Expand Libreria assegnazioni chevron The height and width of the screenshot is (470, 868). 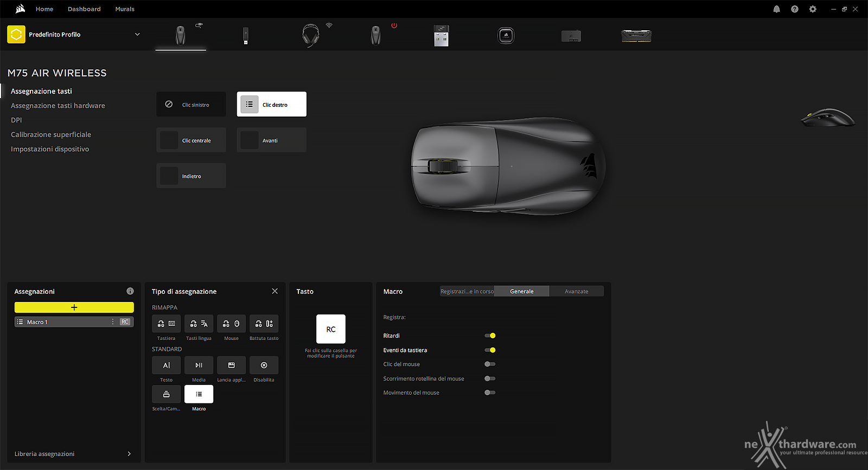click(129, 454)
